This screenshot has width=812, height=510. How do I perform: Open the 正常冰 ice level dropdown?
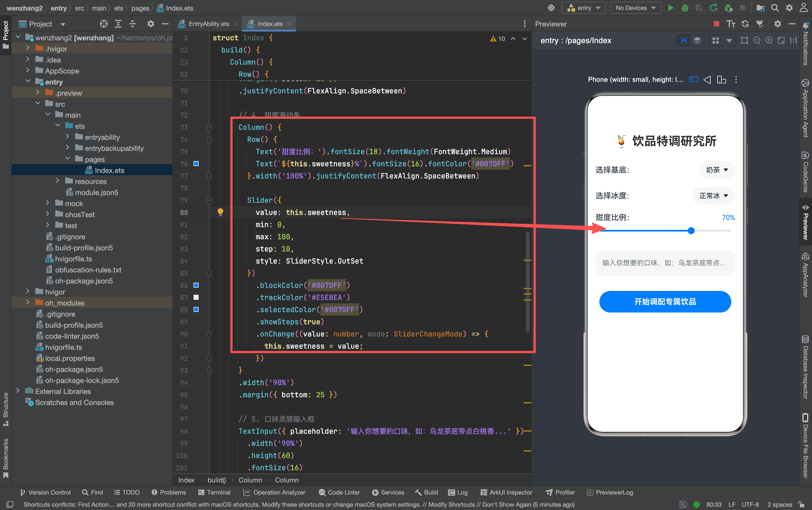point(713,196)
